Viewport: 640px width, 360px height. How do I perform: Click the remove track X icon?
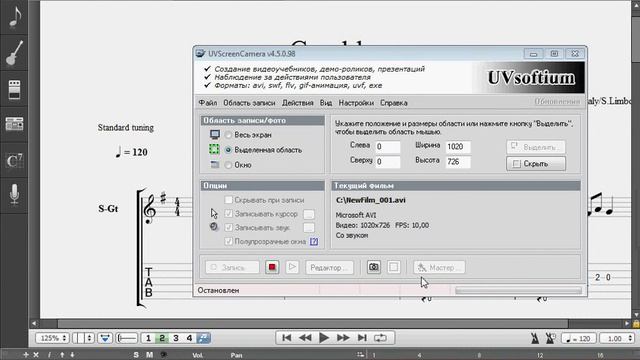36,355
